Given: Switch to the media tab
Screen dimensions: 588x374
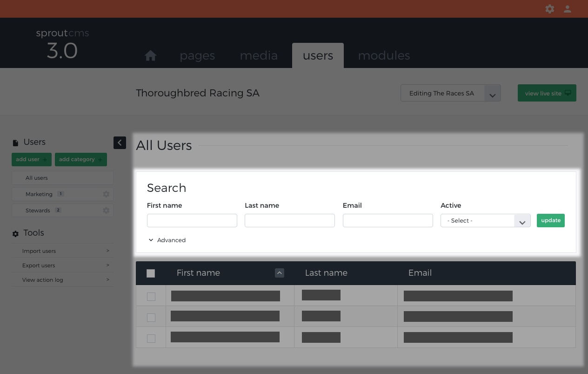Looking at the screenshot, I should (x=259, y=56).
